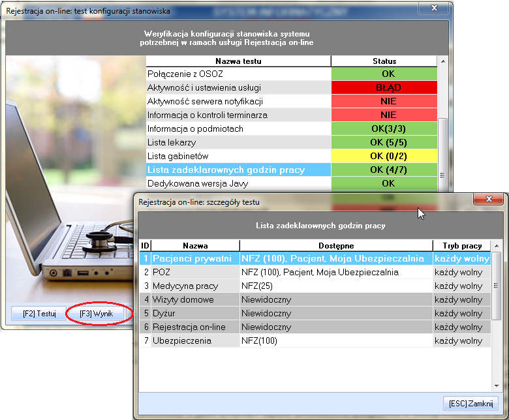
Task: Click the [ESC] Zamknij button
Action: [x=470, y=404]
